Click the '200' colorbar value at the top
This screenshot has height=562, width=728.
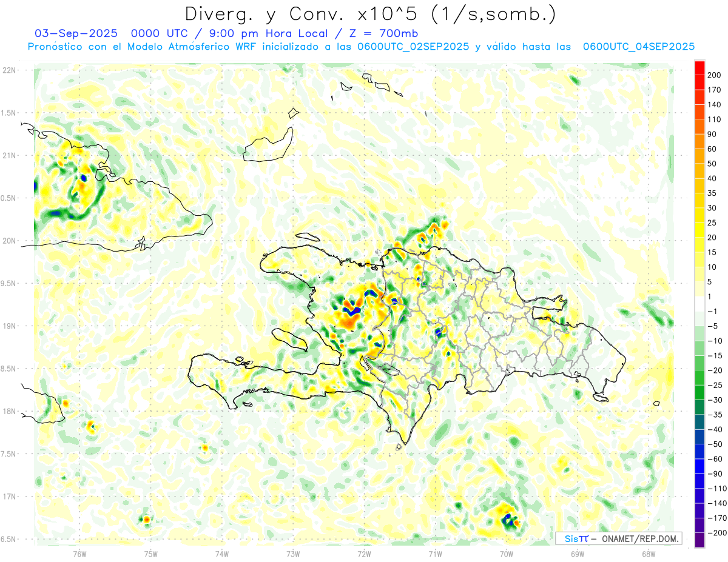[714, 75]
